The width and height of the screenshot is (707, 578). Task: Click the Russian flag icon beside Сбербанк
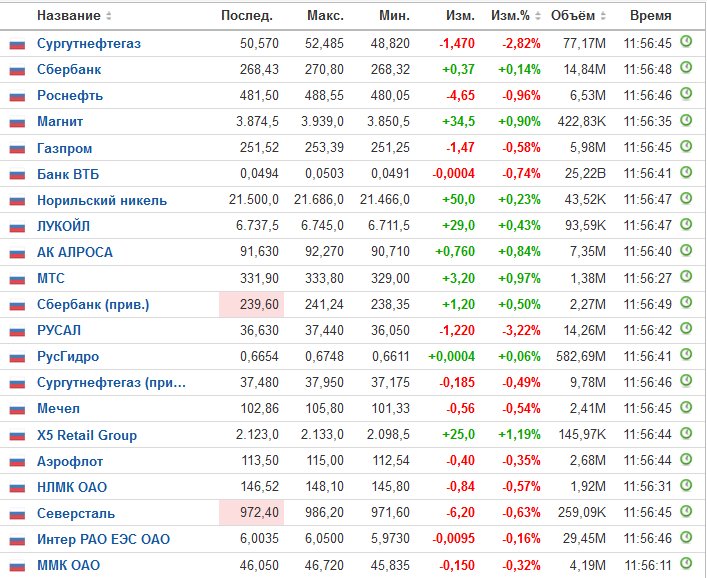(17, 70)
